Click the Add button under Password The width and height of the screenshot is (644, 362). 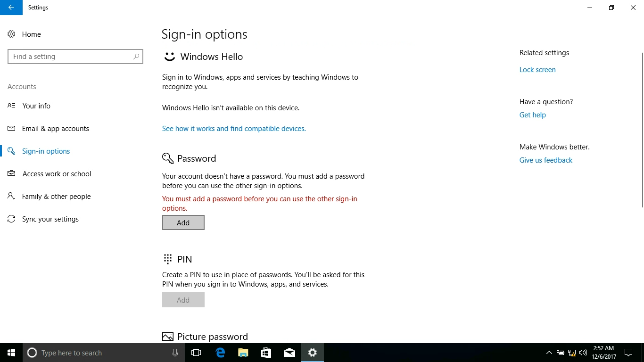[x=183, y=222]
